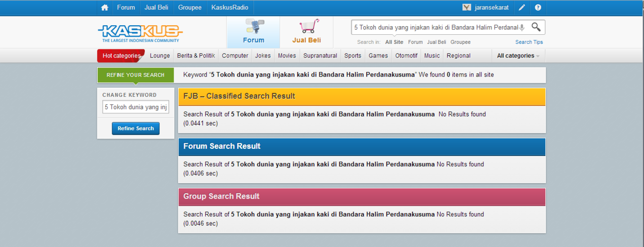Click the 'We found 0 items in all site' text

(456, 75)
